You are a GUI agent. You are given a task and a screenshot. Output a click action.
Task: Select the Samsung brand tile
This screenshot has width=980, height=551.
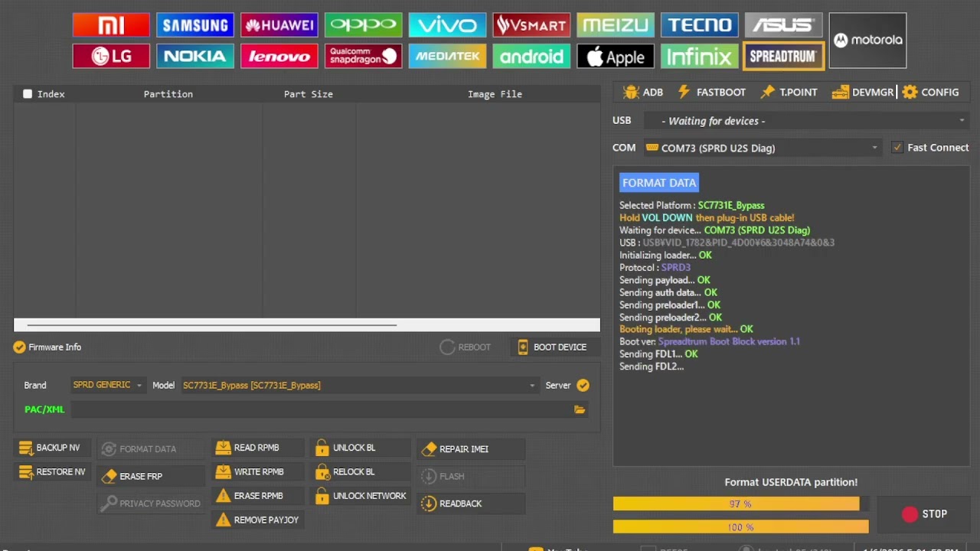(x=195, y=25)
